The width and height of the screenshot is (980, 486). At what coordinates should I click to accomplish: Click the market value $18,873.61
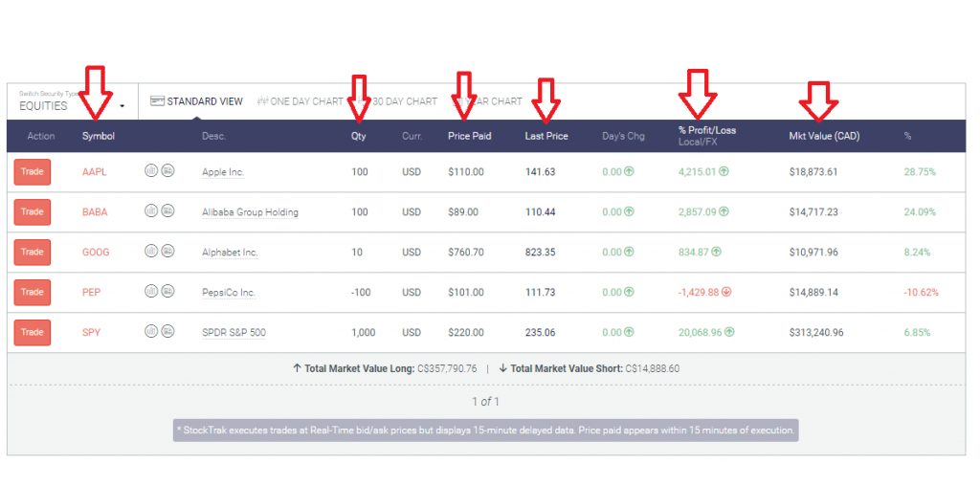tap(813, 172)
